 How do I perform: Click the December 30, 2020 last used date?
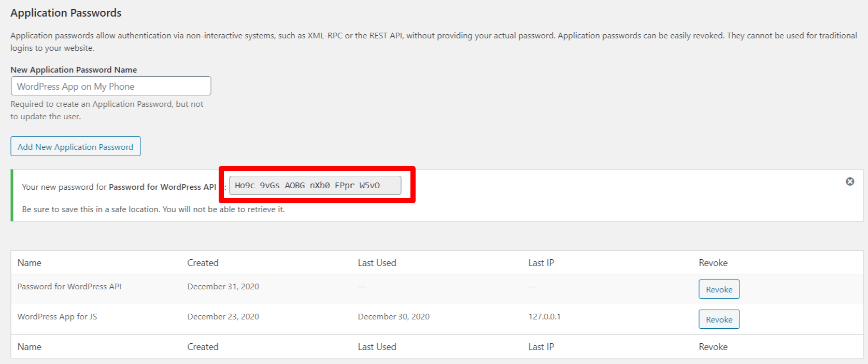click(393, 317)
